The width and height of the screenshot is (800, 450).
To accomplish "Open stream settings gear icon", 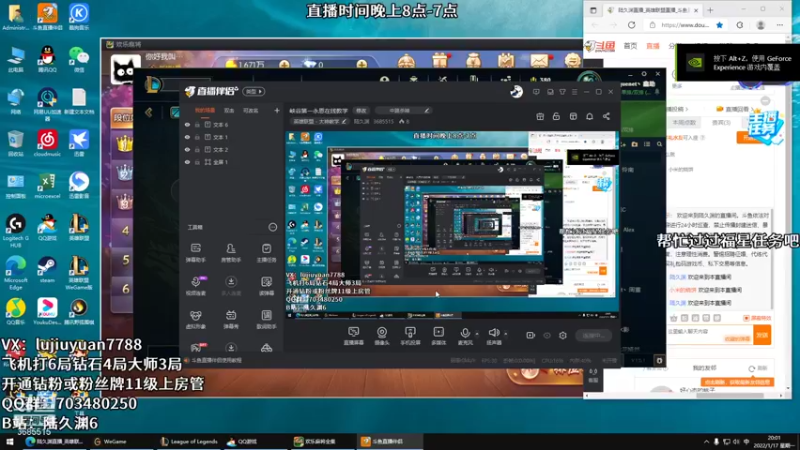I will tap(563, 335).
